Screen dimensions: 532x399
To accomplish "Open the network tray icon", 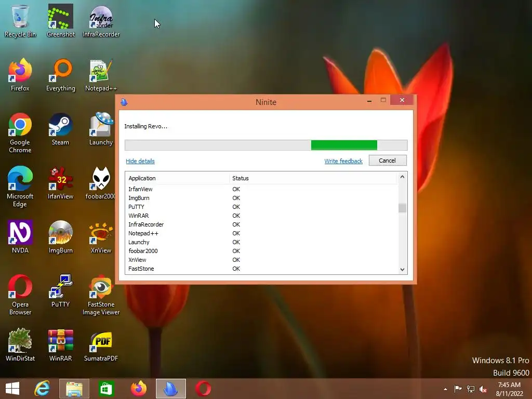I will click(x=471, y=389).
